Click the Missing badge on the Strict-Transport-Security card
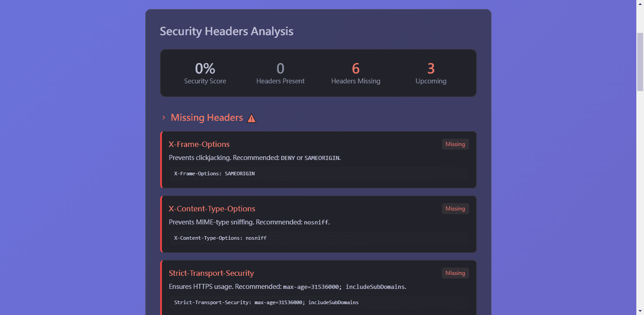 455,273
